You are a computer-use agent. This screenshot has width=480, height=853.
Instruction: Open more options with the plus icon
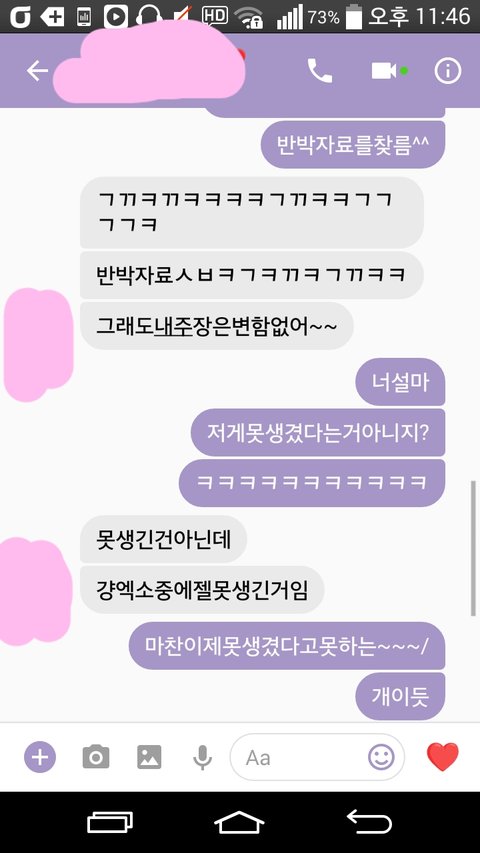pyautogui.click(x=40, y=757)
